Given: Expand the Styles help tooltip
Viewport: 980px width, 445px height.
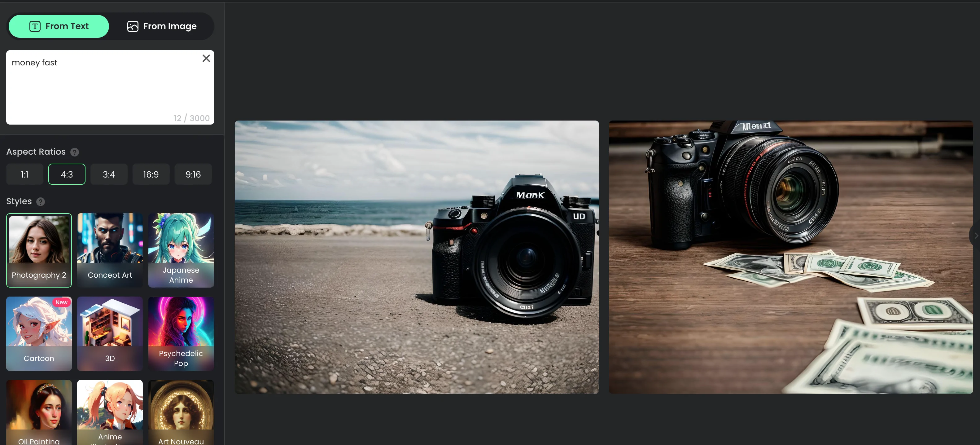Looking at the screenshot, I should click(40, 200).
